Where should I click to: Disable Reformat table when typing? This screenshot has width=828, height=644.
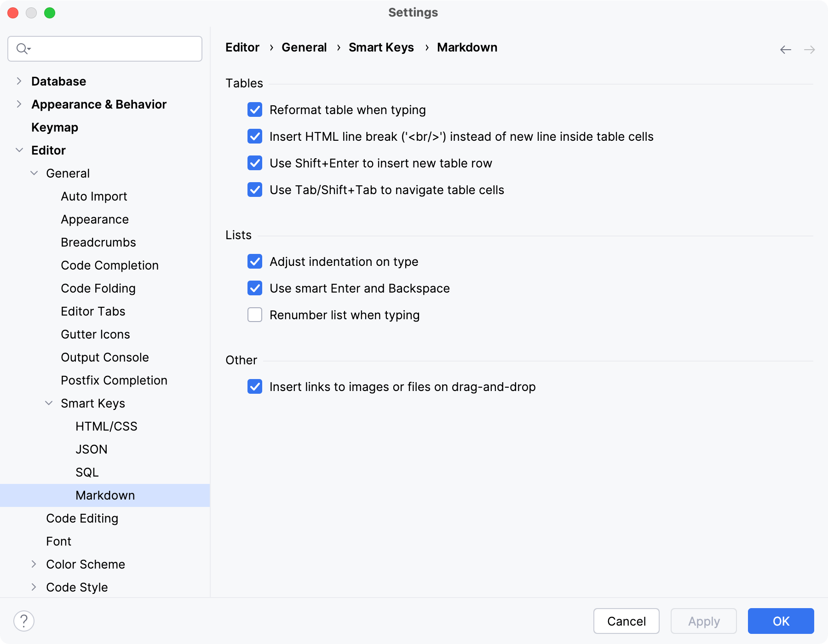[254, 110]
